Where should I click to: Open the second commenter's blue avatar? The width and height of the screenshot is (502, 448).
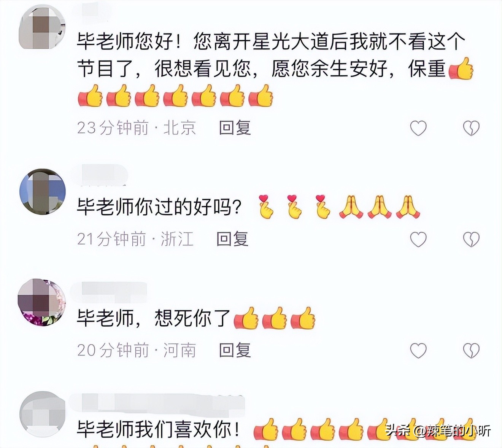[x=42, y=192]
